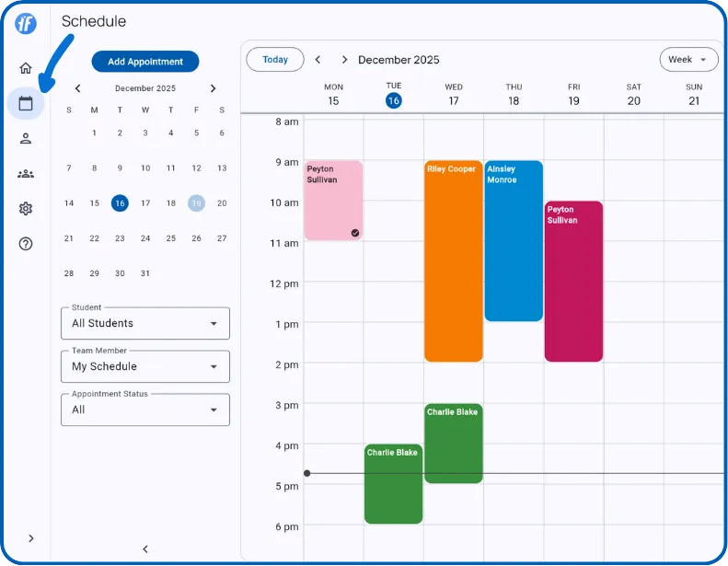This screenshot has width=728, height=566.
Task: Expand the sidebar navigation with bottom chevron
Action: click(30, 538)
